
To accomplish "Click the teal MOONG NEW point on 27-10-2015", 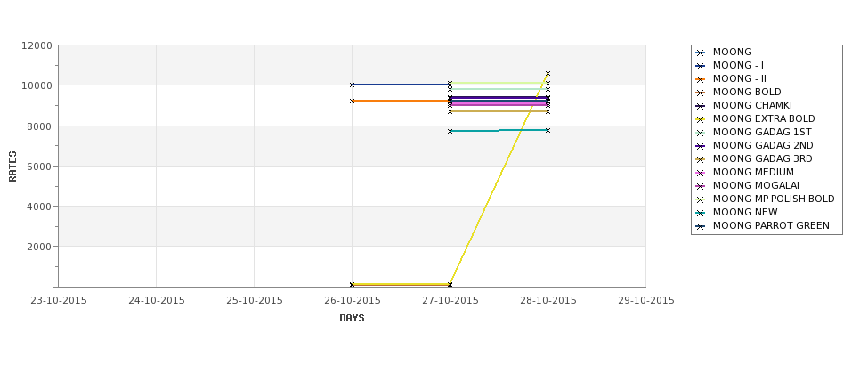I will pyautogui.click(x=450, y=131).
